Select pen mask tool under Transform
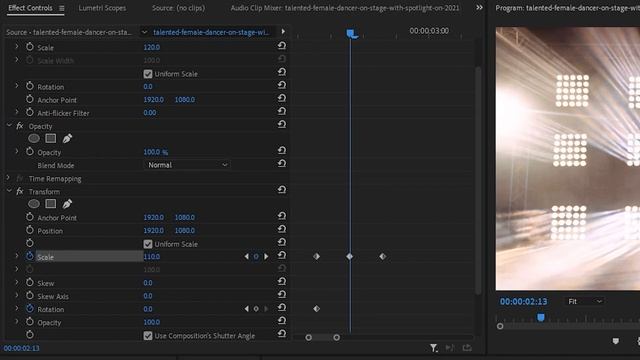The height and width of the screenshot is (360, 640). point(67,204)
